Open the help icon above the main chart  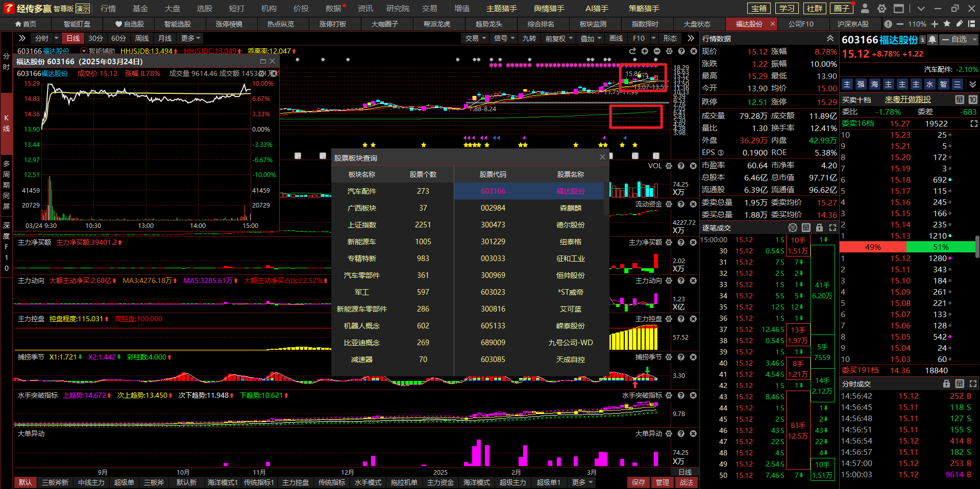click(681, 51)
